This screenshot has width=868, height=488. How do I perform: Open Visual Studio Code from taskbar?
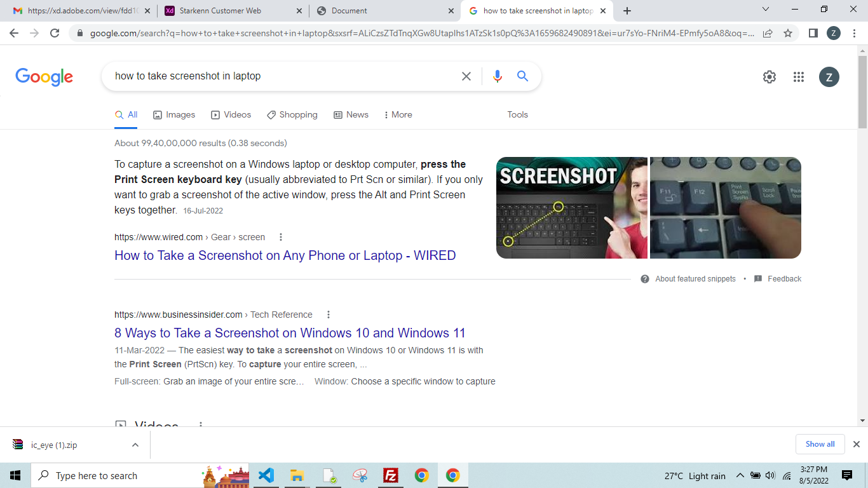(266, 475)
